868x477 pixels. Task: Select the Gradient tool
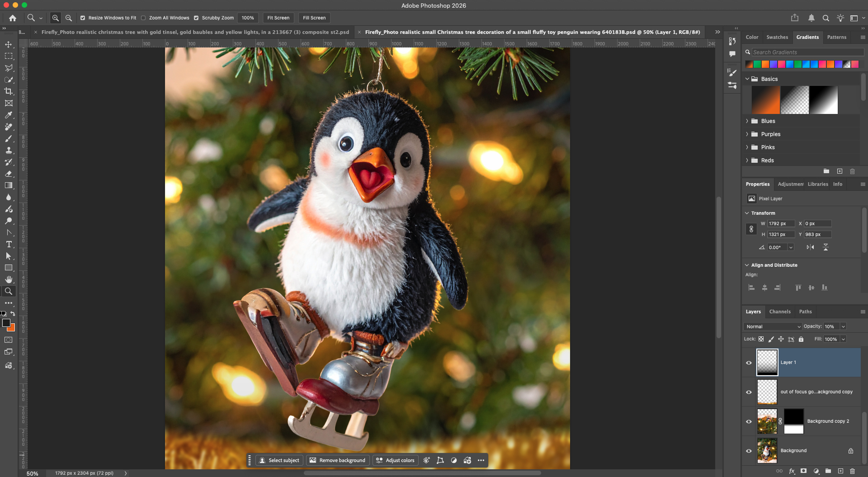pyautogui.click(x=9, y=185)
